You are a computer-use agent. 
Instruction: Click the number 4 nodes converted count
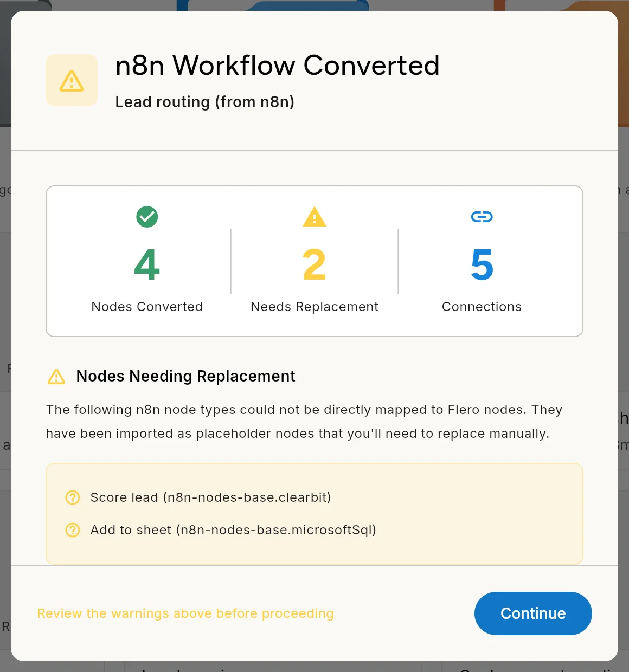[147, 265]
